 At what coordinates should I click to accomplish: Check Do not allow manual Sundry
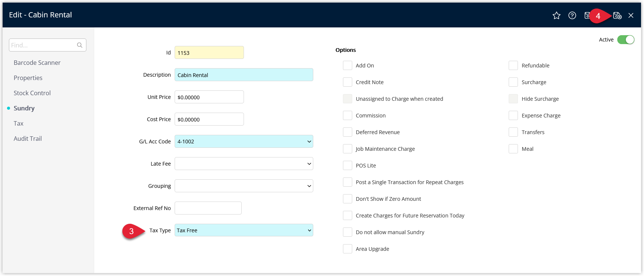(x=347, y=232)
